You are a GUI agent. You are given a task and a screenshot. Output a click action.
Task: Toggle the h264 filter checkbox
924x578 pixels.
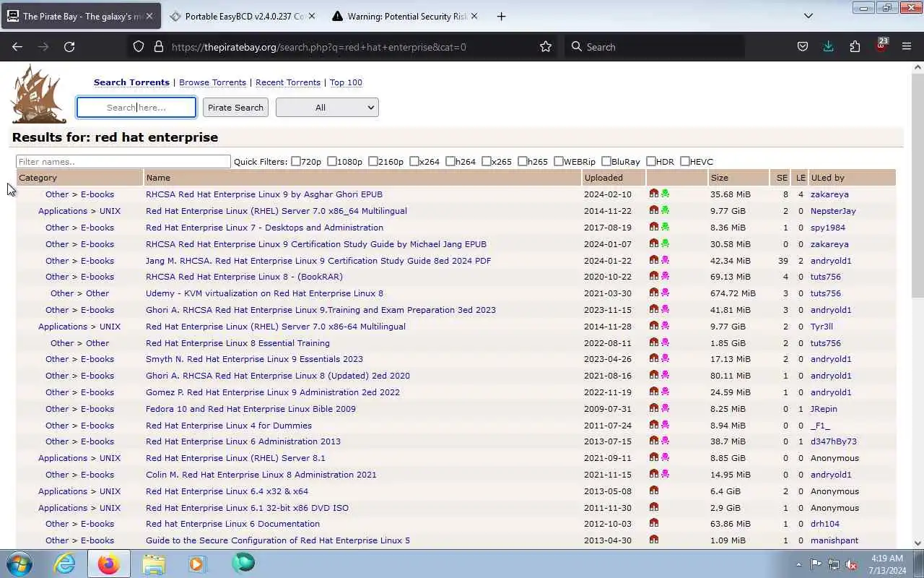450,161
